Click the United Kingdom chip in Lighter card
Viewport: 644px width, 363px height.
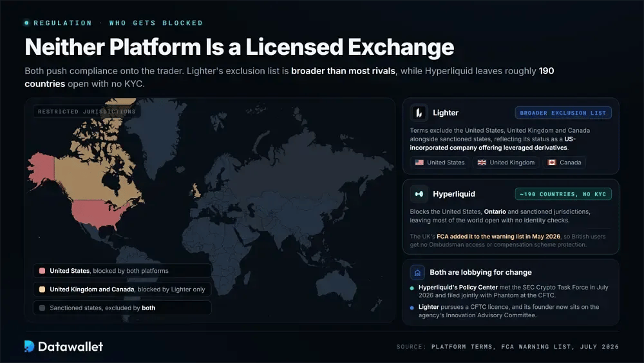[506, 162]
